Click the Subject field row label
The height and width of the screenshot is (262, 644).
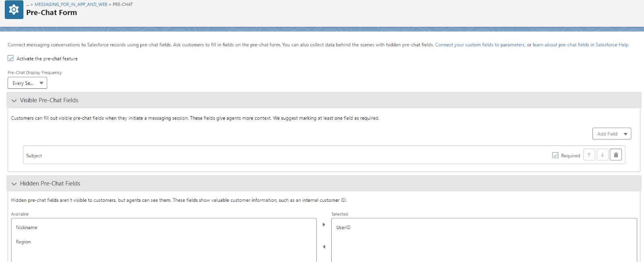[34, 156]
